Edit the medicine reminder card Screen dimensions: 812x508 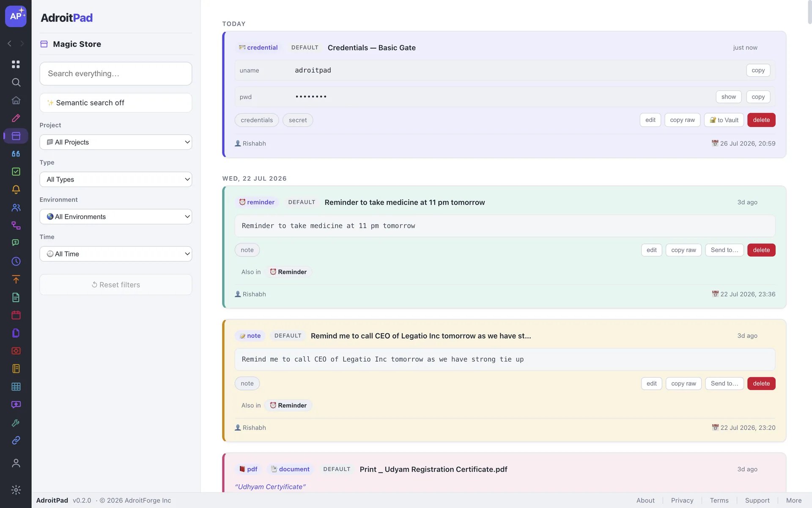click(651, 250)
